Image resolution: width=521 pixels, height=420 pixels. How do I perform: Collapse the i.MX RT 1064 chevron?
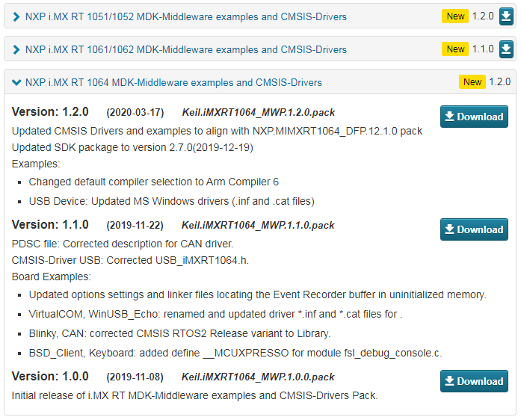click(x=16, y=82)
